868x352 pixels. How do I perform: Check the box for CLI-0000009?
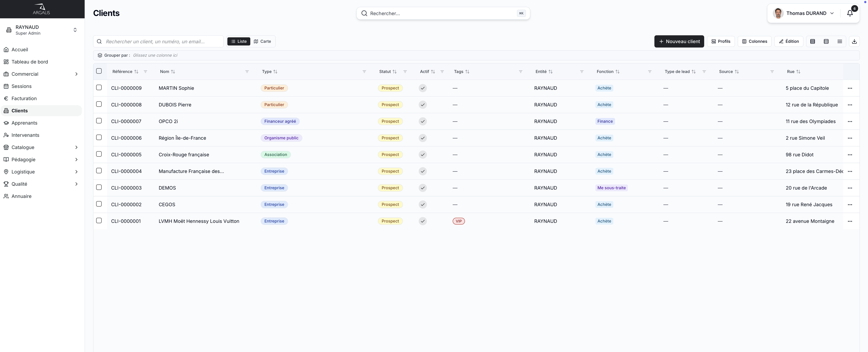pyautogui.click(x=99, y=88)
